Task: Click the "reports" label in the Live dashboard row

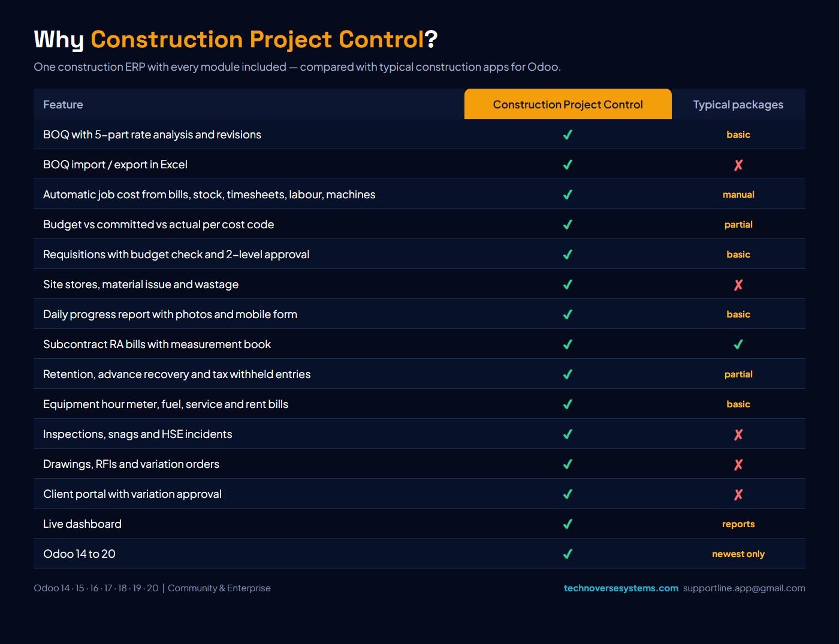Action: (x=738, y=524)
